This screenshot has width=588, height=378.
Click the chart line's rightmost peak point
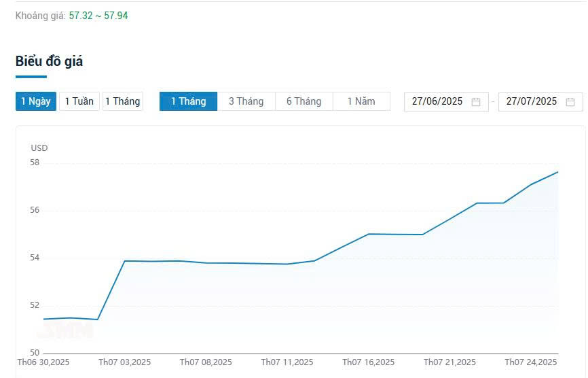(x=557, y=172)
